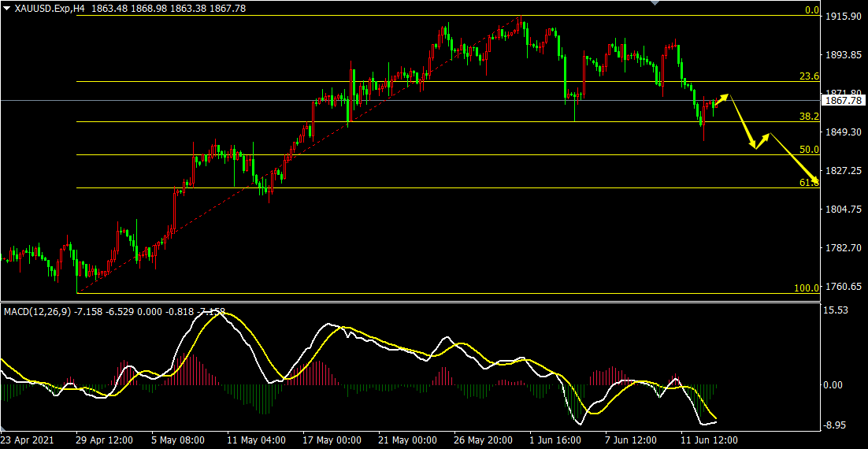Click the 15.53 value on MACD scale
868x449 pixels.
[x=836, y=311]
